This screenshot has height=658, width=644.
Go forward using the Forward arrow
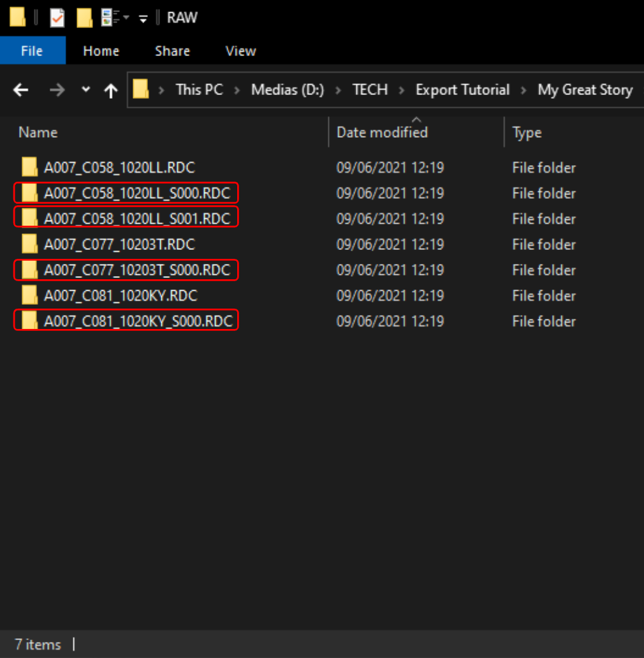(x=57, y=90)
